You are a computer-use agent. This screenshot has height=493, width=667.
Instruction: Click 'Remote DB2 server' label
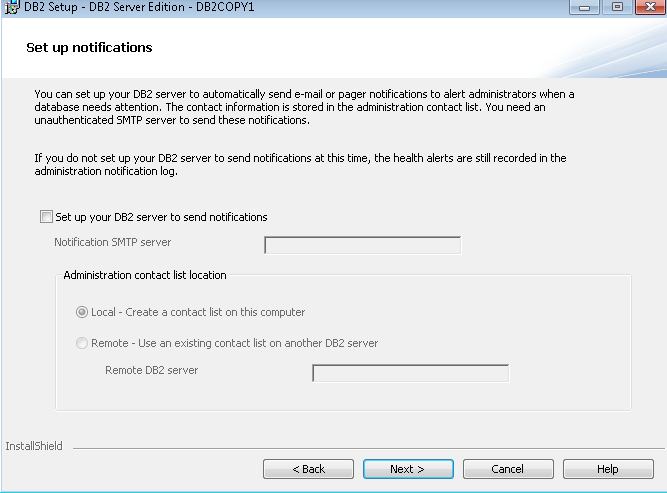pyautogui.click(x=151, y=370)
